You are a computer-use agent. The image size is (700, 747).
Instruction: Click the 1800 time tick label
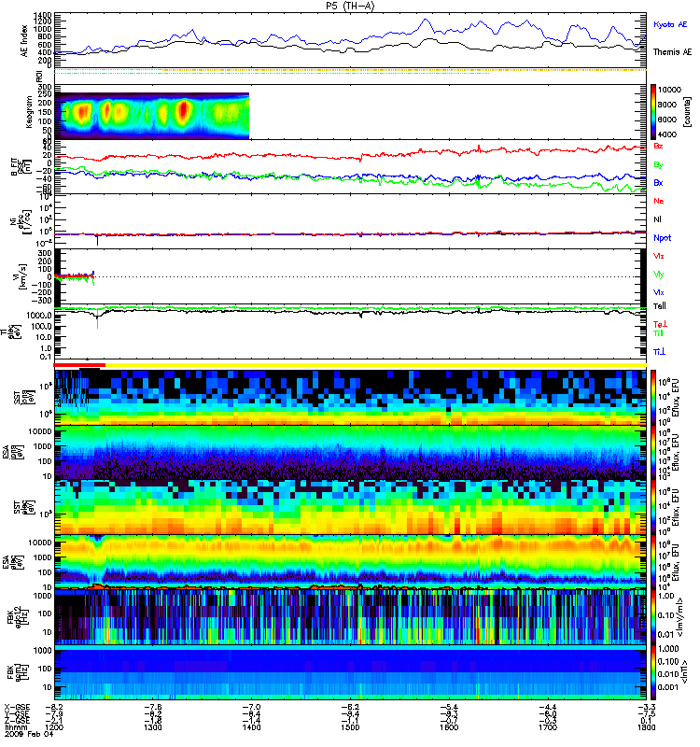coord(646,727)
